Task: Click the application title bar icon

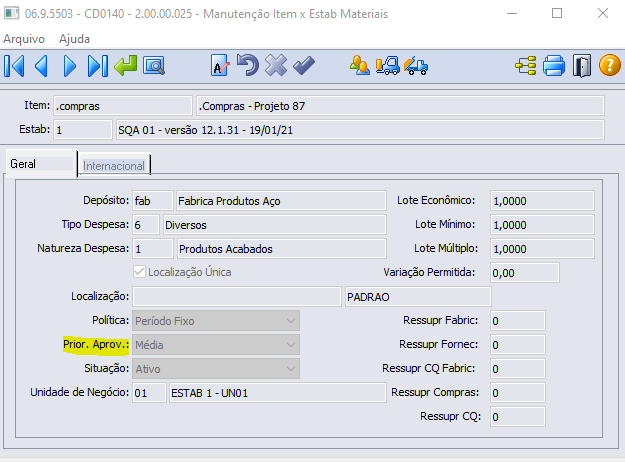Action: pos(12,13)
